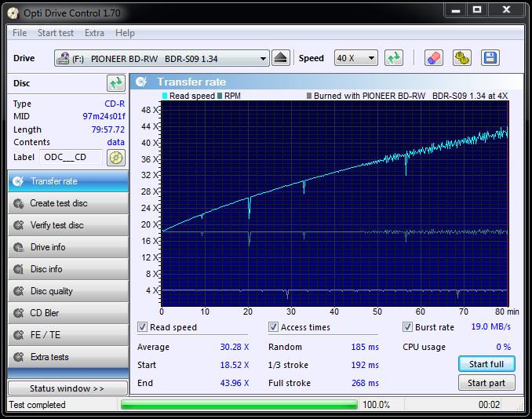Image resolution: width=532 pixels, height=419 pixels.
Task: Click the Label input field ODC___CD
Action: 71,158
